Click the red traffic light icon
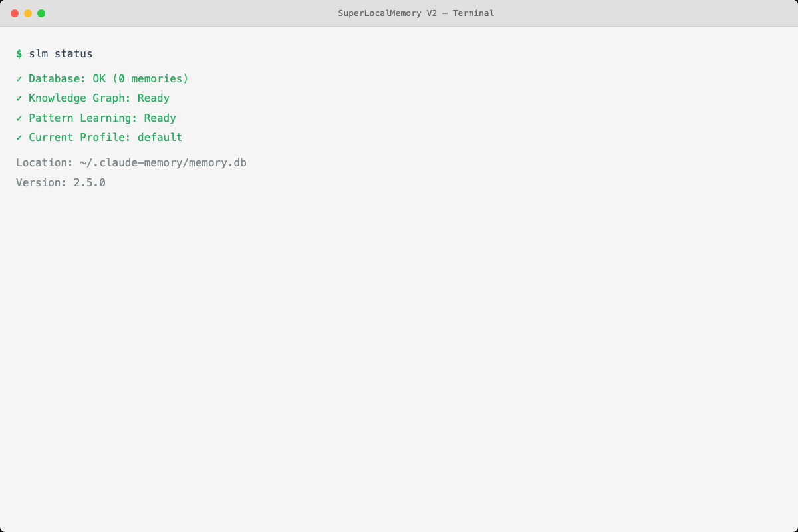The image size is (798, 532). coord(13,12)
